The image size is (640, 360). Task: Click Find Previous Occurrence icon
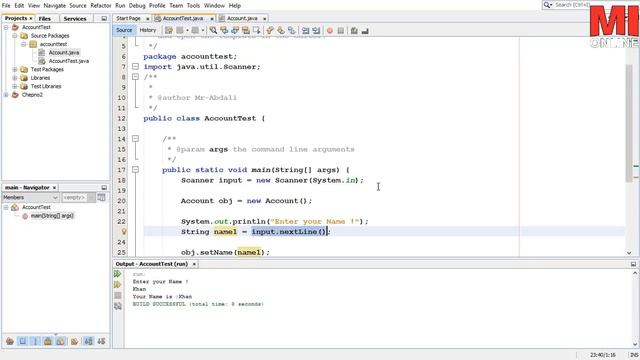pyautogui.click(x=224, y=30)
